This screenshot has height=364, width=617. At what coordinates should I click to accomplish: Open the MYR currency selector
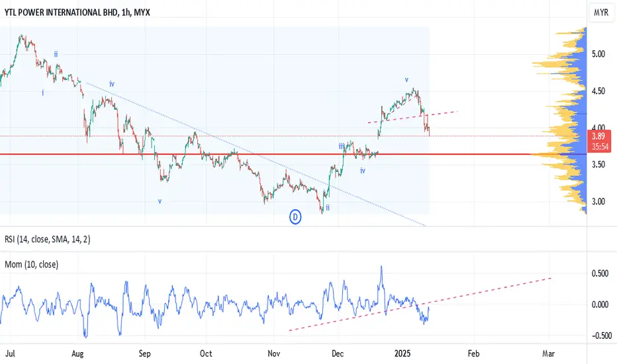pos(601,13)
